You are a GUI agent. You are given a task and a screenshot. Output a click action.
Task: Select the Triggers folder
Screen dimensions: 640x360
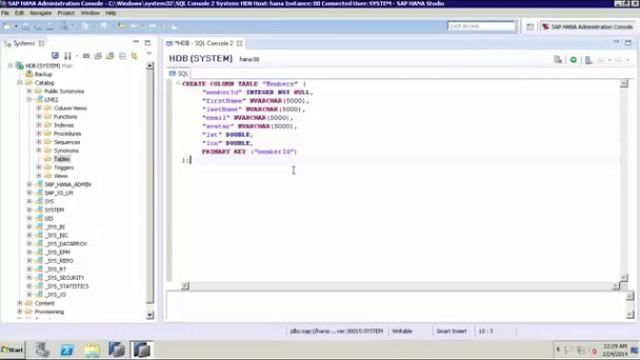click(x=64, y=168)
